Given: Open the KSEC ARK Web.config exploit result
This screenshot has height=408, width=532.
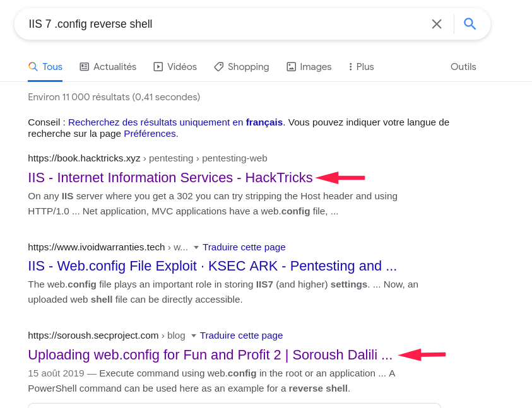Looking at the screenshot, I should 212,266.
